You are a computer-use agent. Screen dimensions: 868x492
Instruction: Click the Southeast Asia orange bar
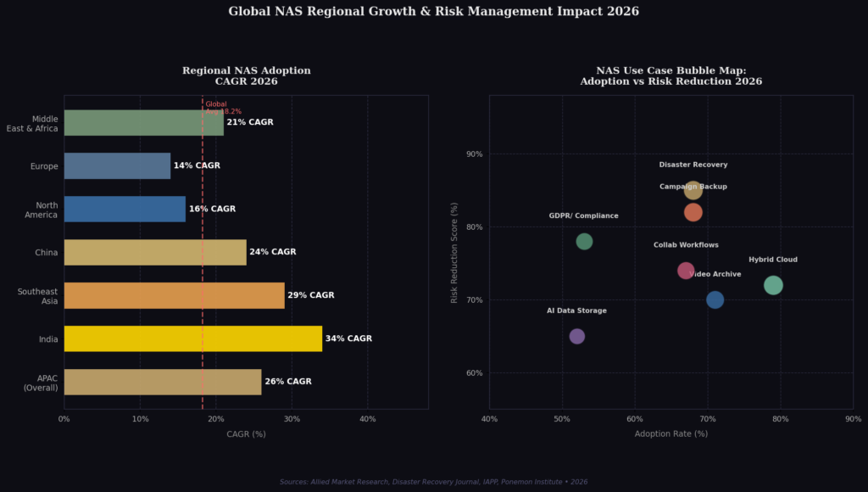pyautogui.click(x=175, y=295)
